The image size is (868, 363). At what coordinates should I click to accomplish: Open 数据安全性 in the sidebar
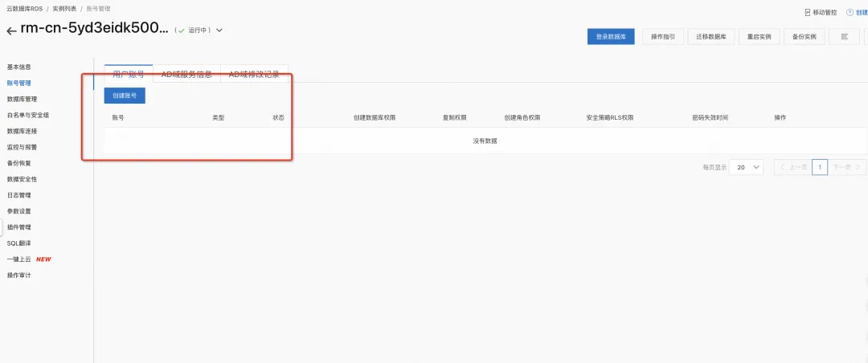click(23, 179)
